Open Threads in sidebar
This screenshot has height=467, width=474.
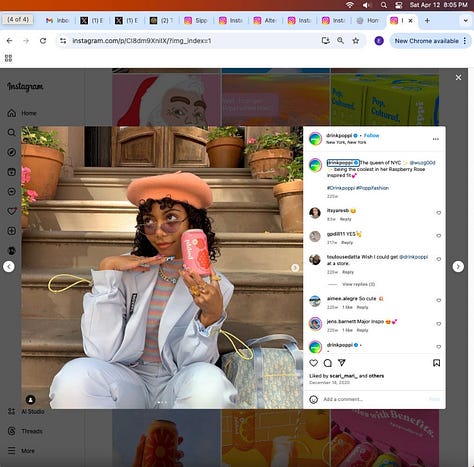click(25, 431)
